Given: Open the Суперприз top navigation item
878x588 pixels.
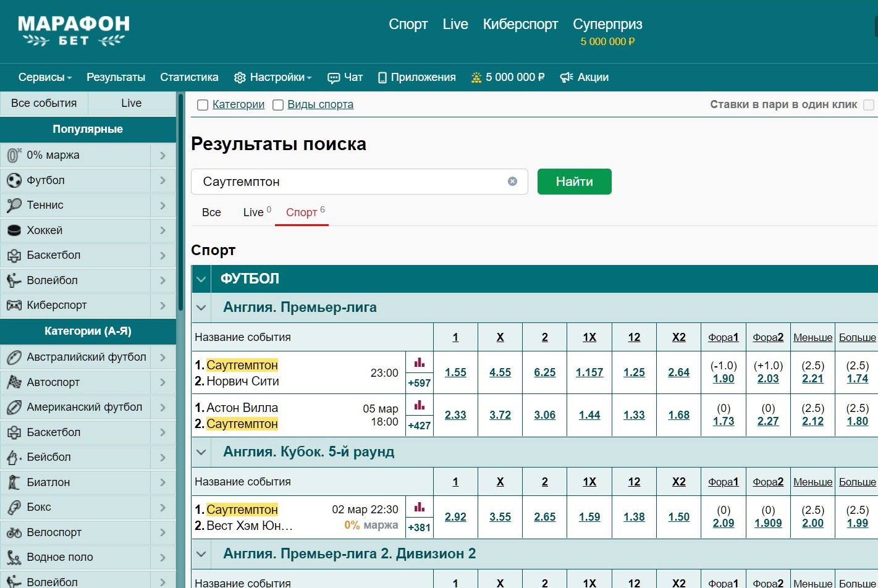Looking at the screenshot, I should (607, 24).
